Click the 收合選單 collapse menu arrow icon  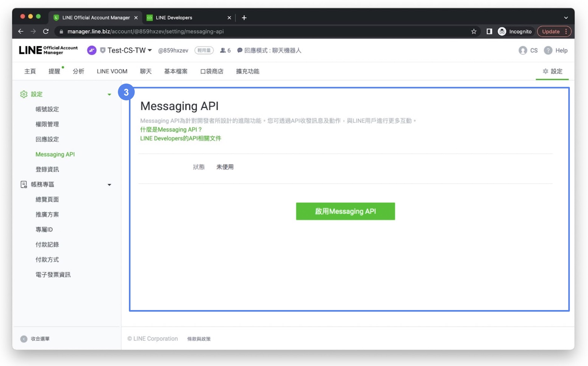pos(24,339)
